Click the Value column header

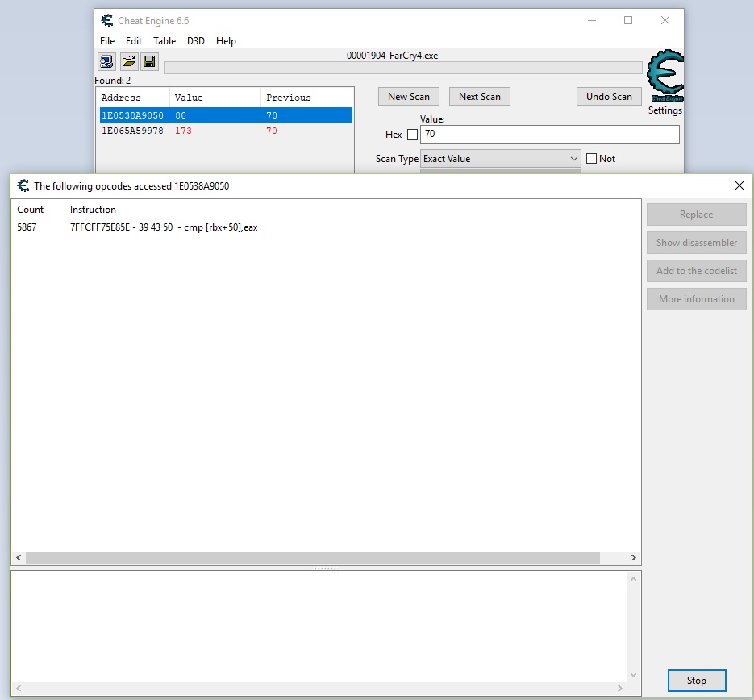pos(215,98)
